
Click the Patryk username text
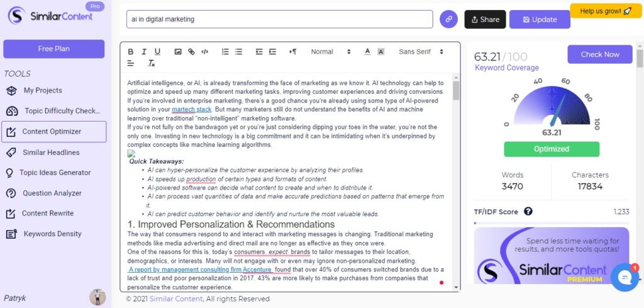[15, 298]
